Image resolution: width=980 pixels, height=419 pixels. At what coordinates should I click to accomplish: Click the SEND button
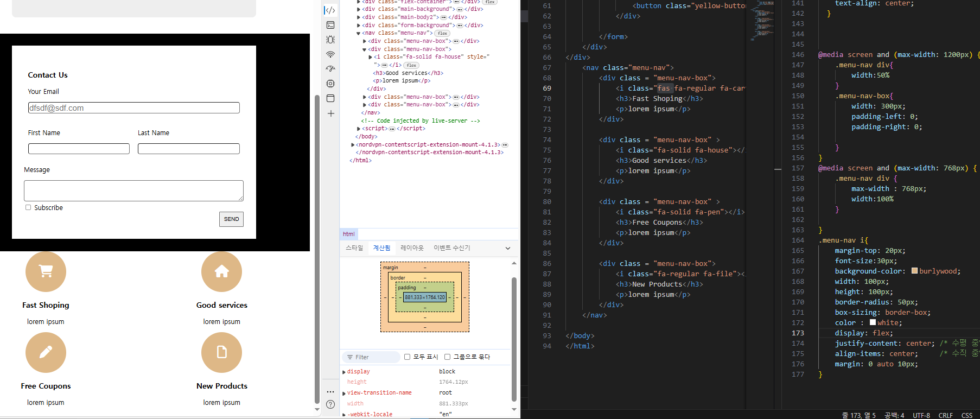[232, 219]
